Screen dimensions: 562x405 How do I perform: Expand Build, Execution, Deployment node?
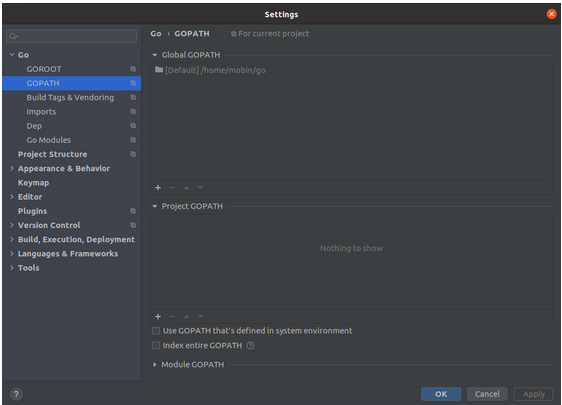click(12, 239)
